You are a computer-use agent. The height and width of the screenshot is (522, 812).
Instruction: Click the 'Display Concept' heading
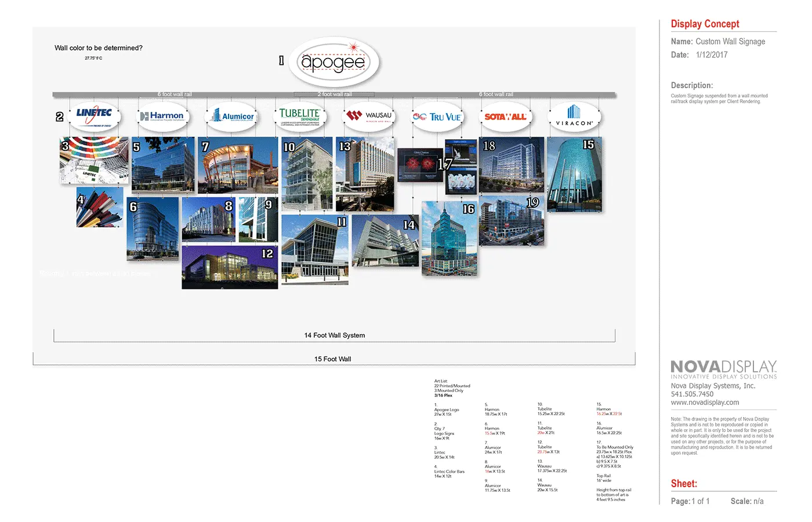(705, 24)
